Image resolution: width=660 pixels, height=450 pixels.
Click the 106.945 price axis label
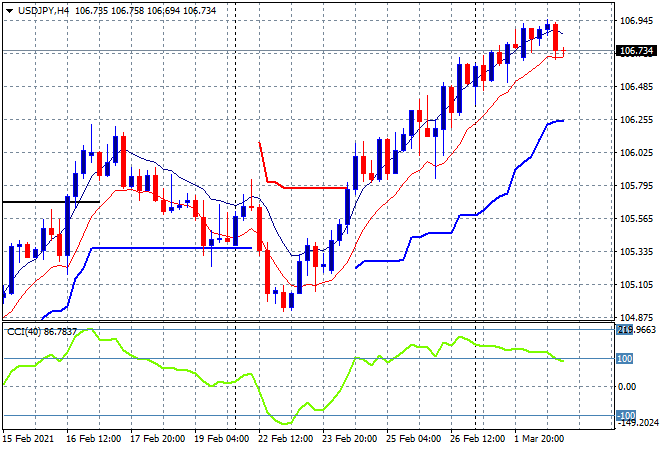(636, 20)
